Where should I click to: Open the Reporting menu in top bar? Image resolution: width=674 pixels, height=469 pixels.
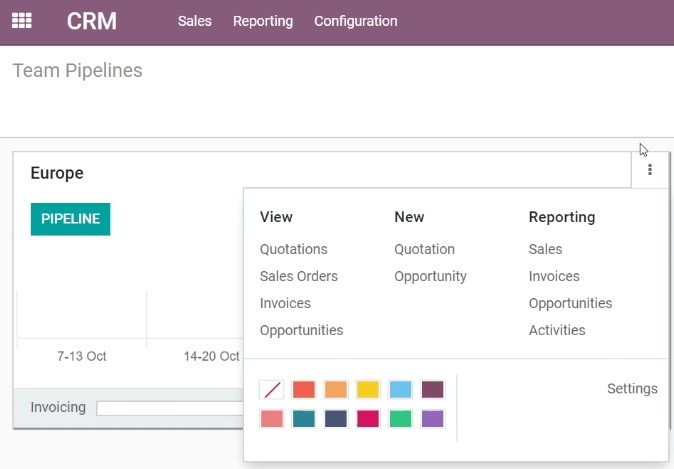click(x=263, y=21)
